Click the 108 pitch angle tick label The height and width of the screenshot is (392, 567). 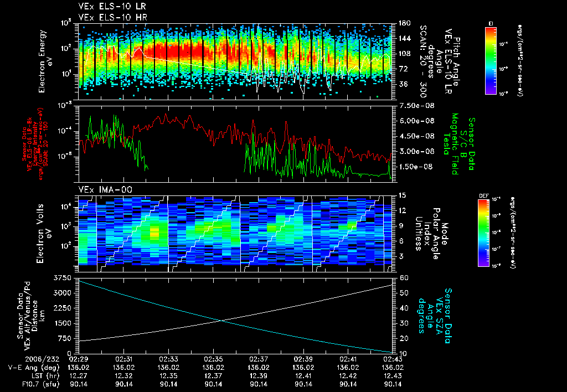point(405,54)
